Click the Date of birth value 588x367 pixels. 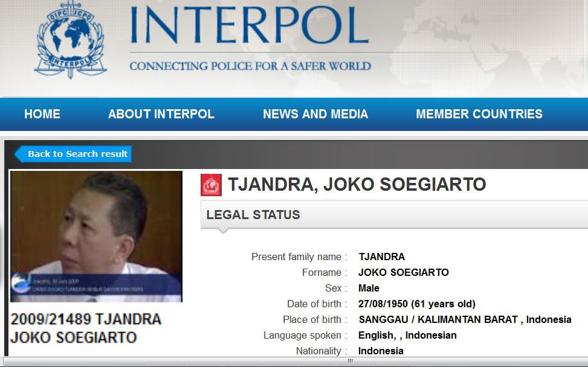[416, 304]
